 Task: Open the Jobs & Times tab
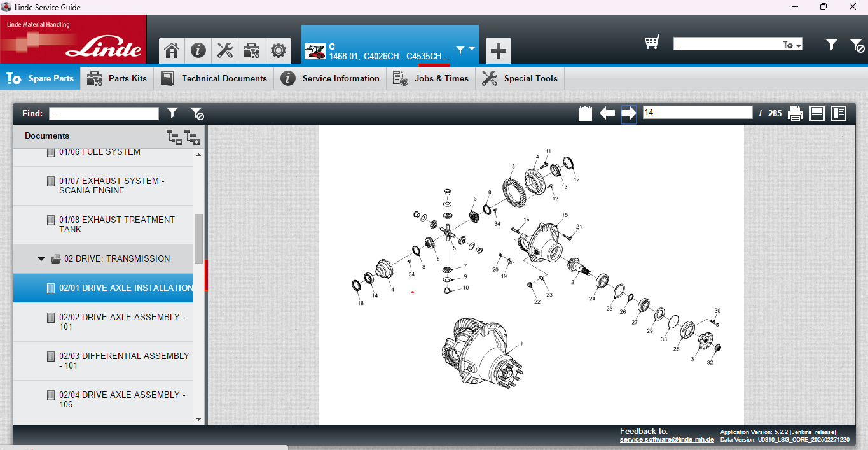click(x=431, y=78)
